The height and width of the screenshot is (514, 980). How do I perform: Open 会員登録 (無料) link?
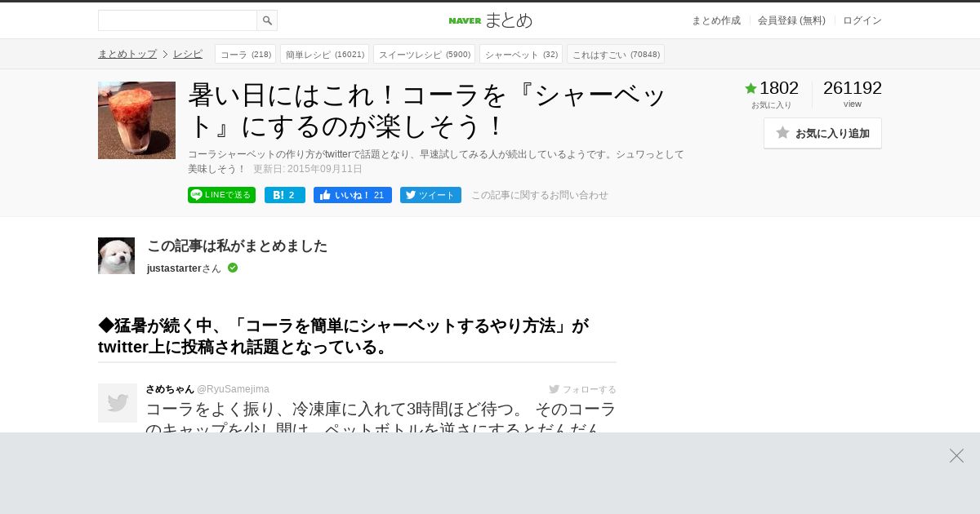(791, 20)
